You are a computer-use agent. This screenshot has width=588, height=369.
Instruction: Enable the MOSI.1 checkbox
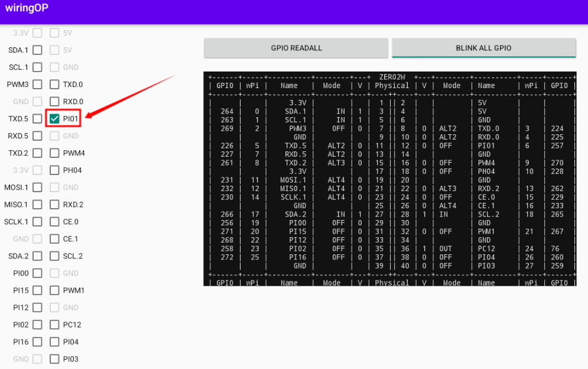[37, 187]
